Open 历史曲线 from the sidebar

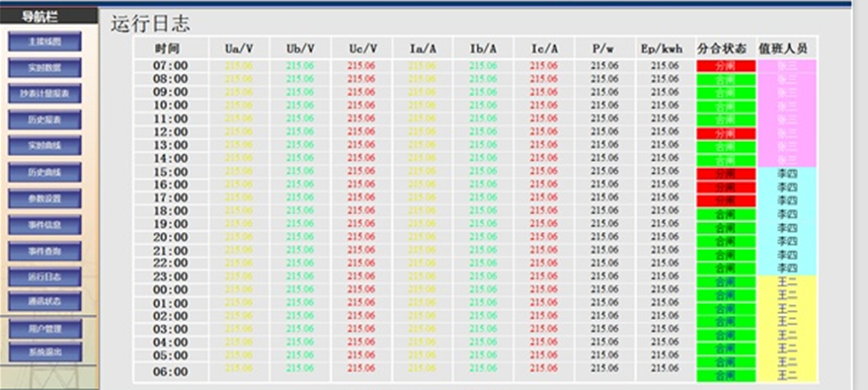click(44, 173)
